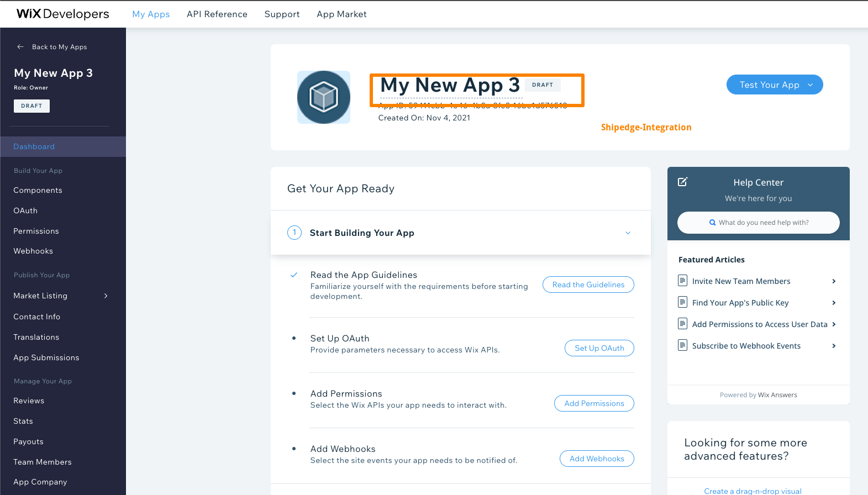Open Market Listing in the sidebar

(x=40, y=296)
